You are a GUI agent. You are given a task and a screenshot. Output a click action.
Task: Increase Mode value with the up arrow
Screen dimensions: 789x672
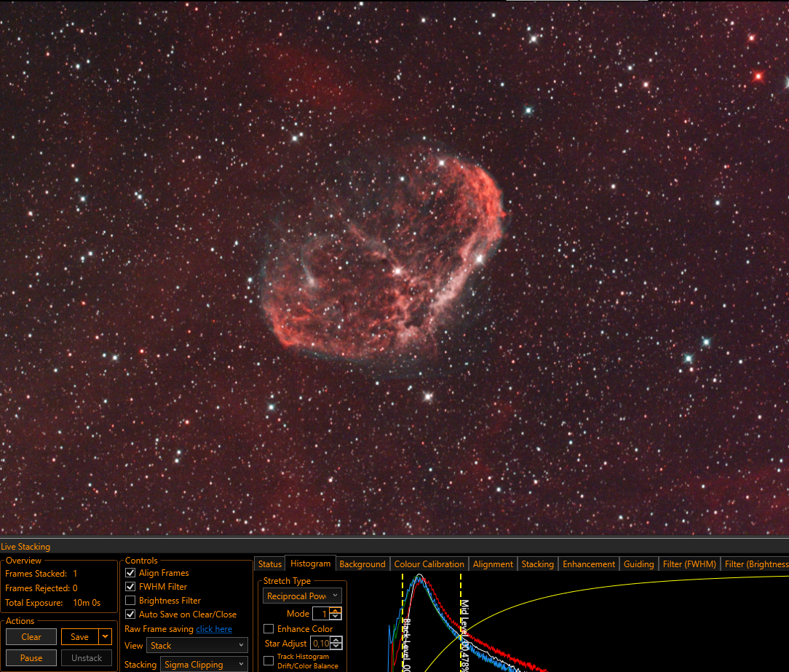pyautogui.click(x=336, y=610)
